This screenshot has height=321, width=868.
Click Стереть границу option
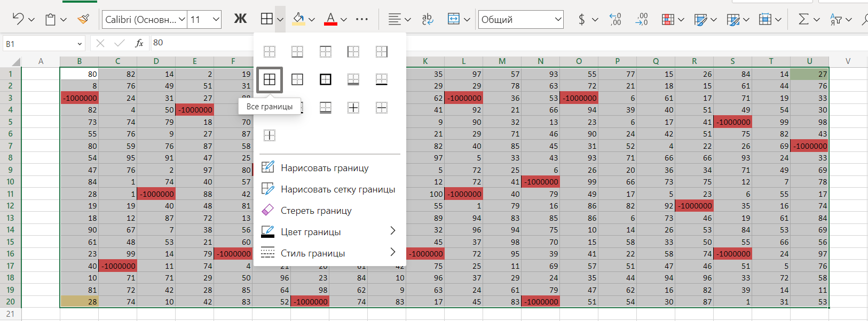316,211
